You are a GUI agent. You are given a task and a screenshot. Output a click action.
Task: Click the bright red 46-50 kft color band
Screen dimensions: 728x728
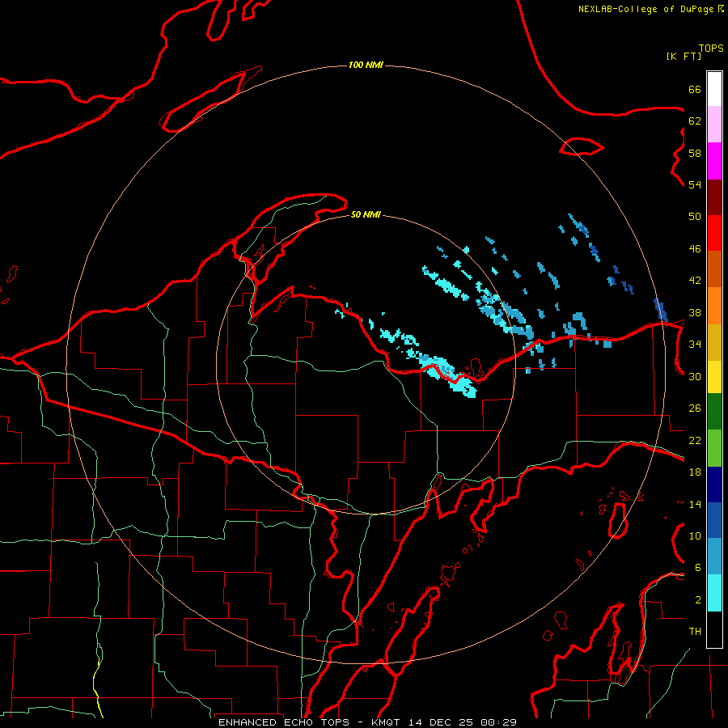pyautogui.click(x=714, y=233)
